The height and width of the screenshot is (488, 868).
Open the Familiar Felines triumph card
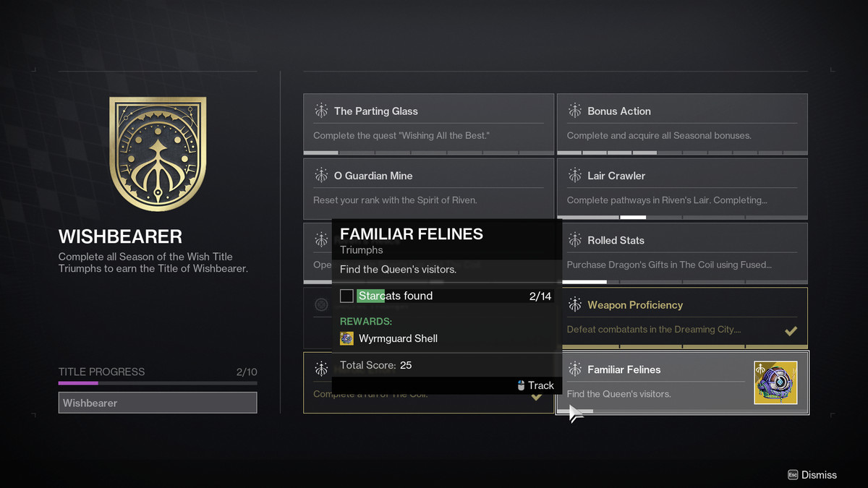pos(658,382)
